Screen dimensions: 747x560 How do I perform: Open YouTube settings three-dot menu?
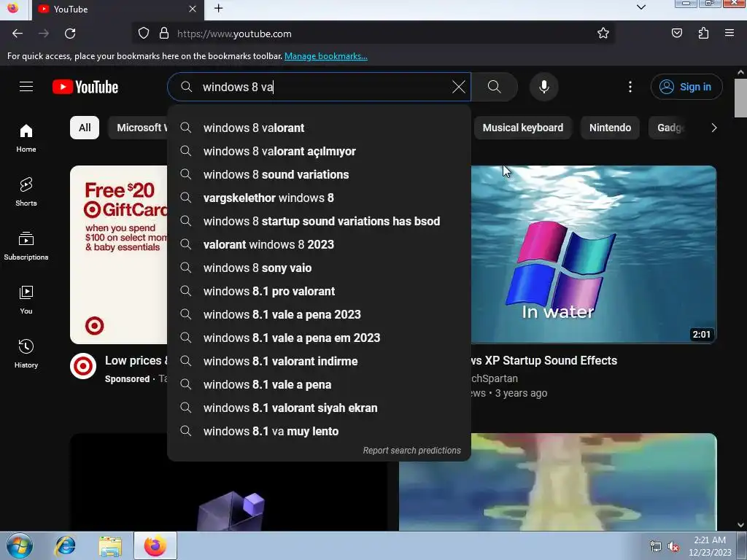630,87
